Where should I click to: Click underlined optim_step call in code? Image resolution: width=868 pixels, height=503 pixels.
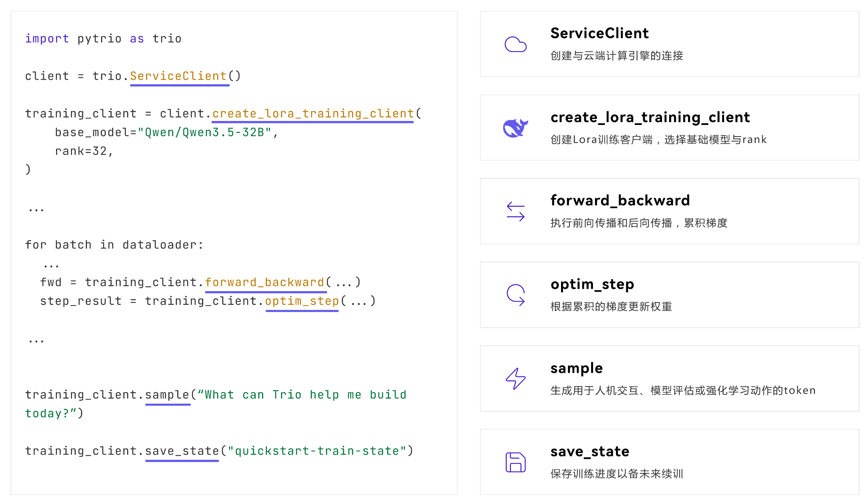[302, 301]
